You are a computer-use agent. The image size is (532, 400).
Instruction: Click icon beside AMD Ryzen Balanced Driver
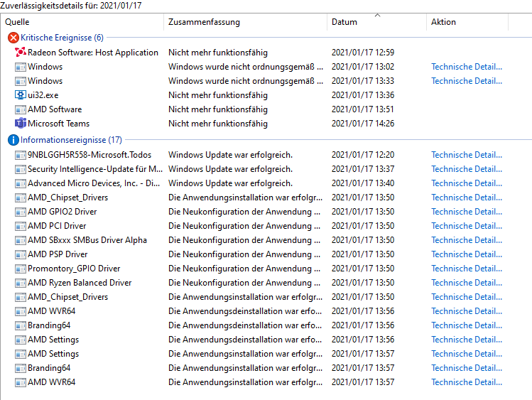[21, 283]
